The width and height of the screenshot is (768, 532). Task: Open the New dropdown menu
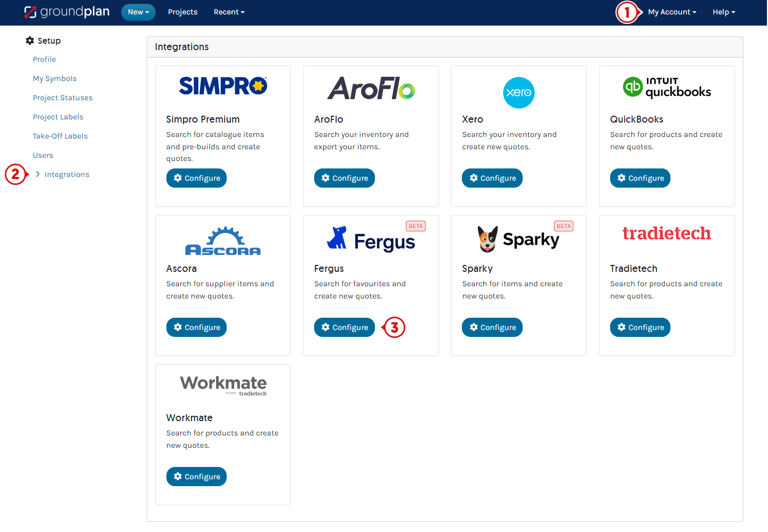tap(138, 12)
